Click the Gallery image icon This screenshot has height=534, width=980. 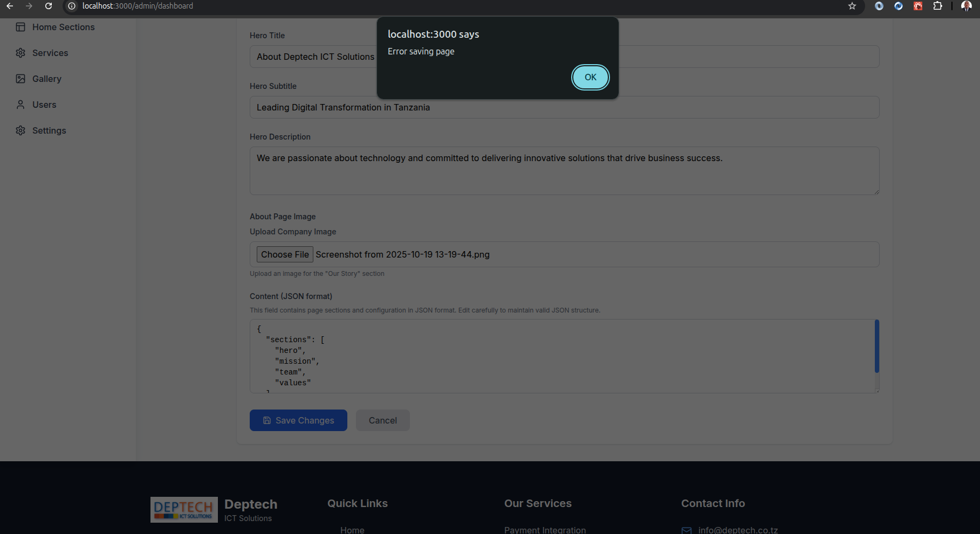(x=20, y=79)
